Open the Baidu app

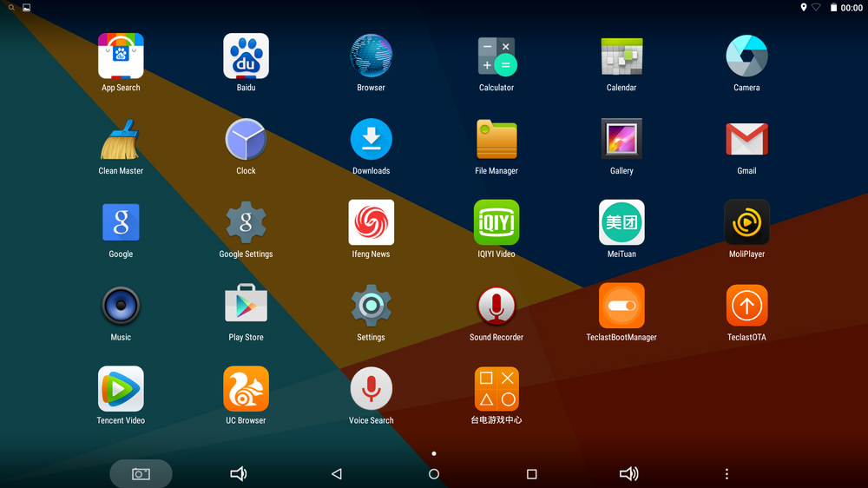tap(246, 56)
